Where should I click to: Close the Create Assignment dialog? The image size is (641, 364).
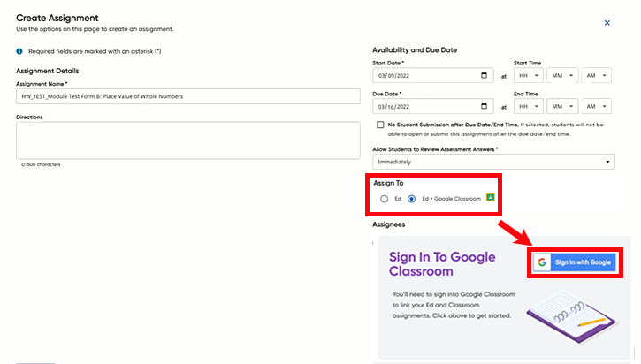(x=607, y=23)
